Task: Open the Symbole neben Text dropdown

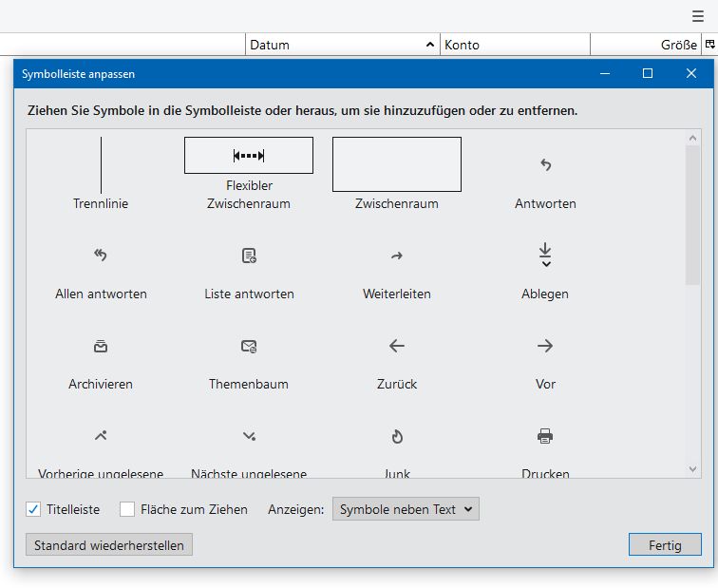Action: pos(406,509)
